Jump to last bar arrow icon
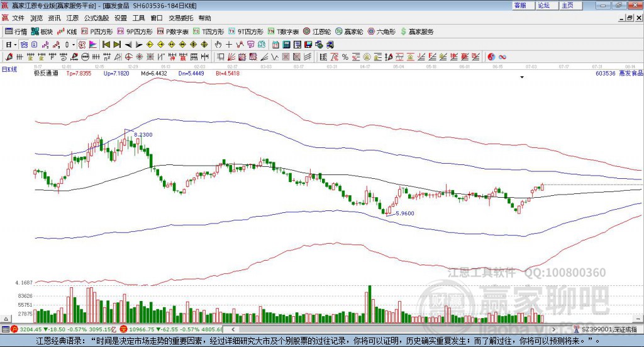This screenshot has width=644, height=347. point(117,45)
